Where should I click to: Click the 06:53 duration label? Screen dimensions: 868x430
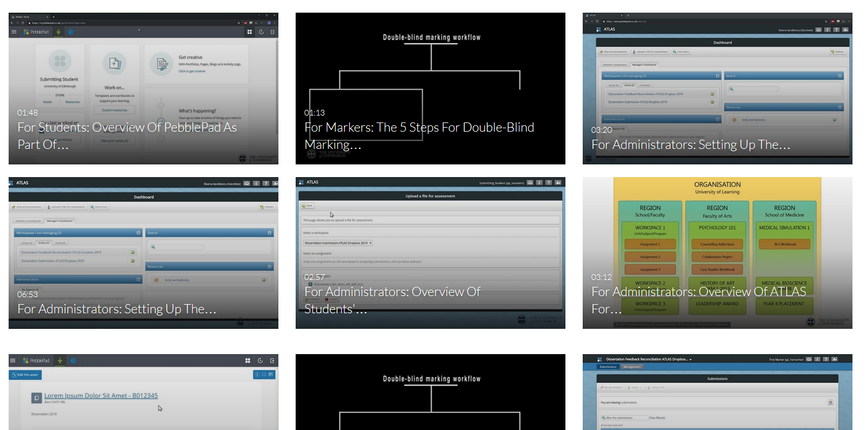click(28, 294)
